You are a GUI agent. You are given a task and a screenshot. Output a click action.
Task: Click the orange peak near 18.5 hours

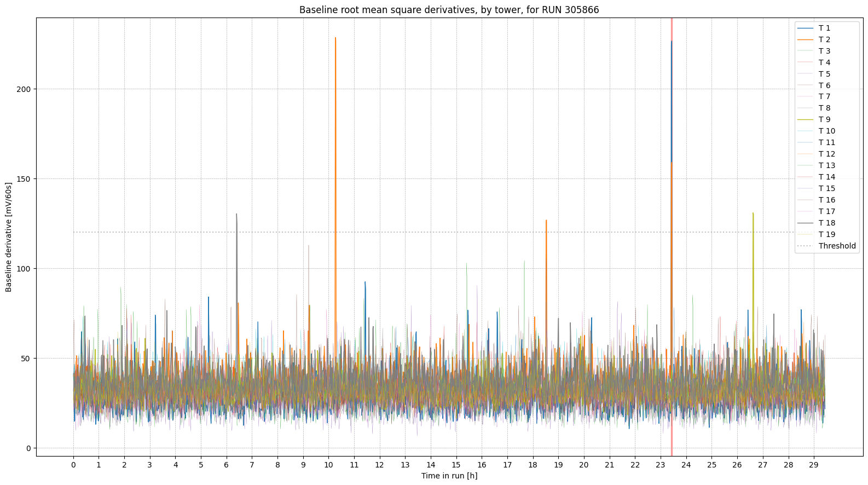(546, 221)
